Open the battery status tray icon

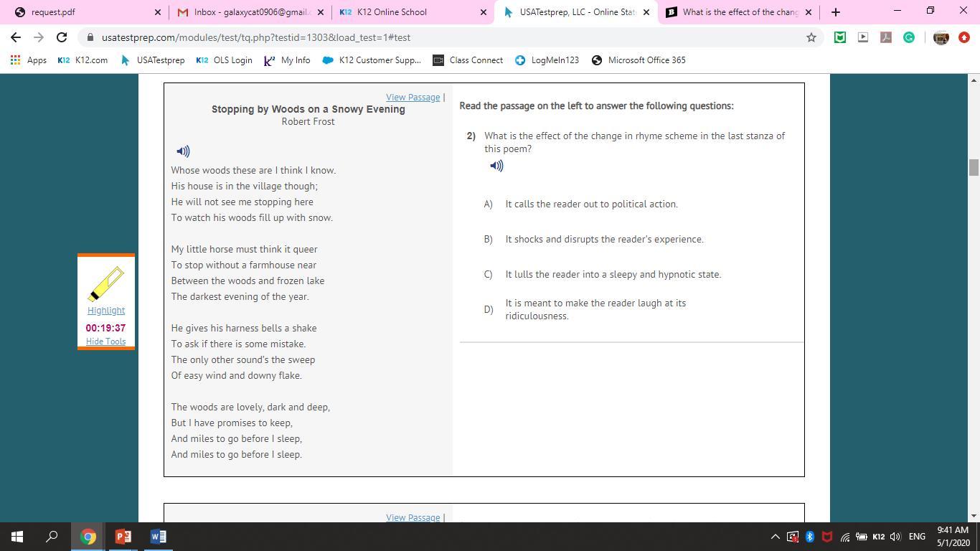[x=862, y=537]
